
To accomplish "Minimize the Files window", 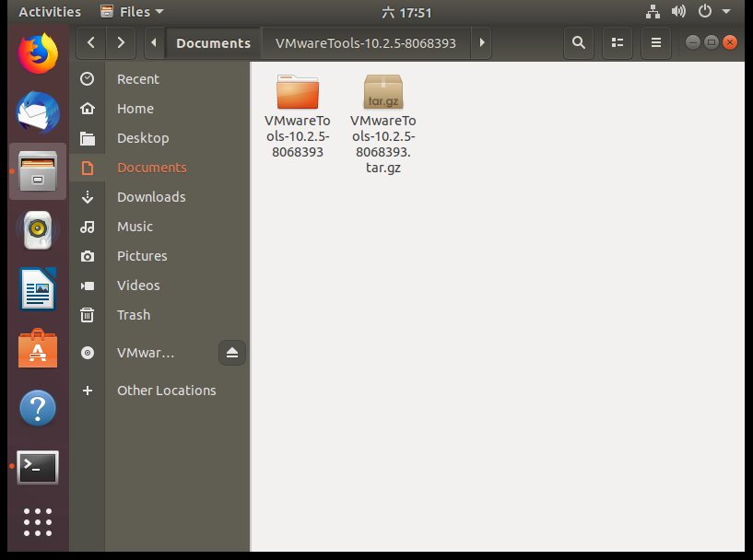I will 692,42.
